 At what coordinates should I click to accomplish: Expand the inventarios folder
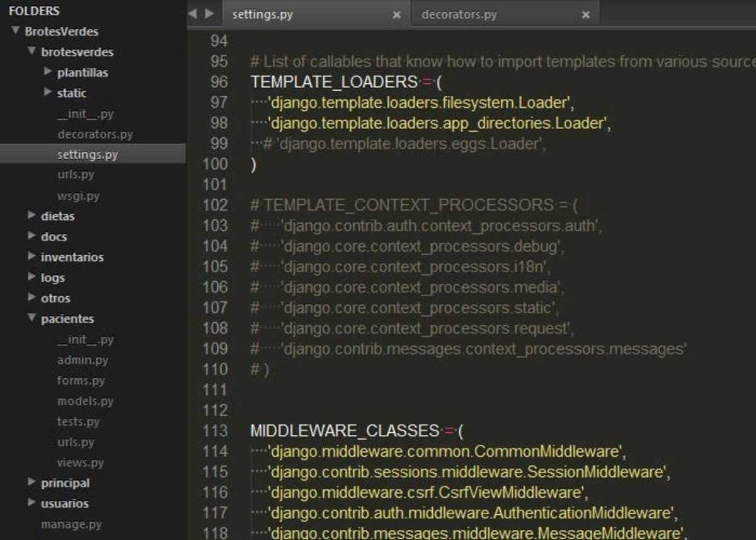coord(31,256)
